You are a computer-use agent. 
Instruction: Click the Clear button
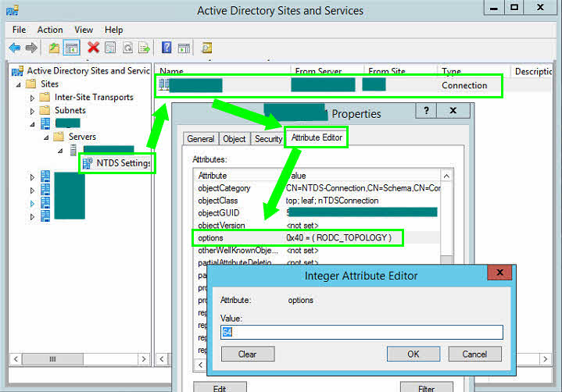pos(247,354)
